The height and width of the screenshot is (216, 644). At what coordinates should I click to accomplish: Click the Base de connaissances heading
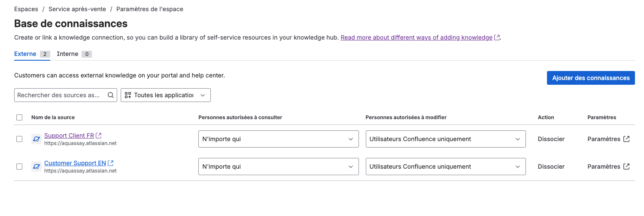tap(71, 23)
